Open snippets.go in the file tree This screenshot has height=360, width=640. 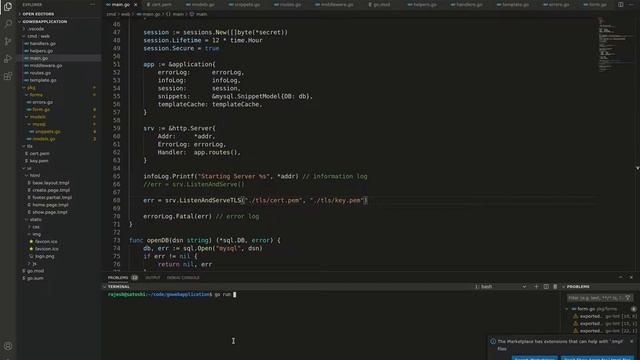(47, 131)
